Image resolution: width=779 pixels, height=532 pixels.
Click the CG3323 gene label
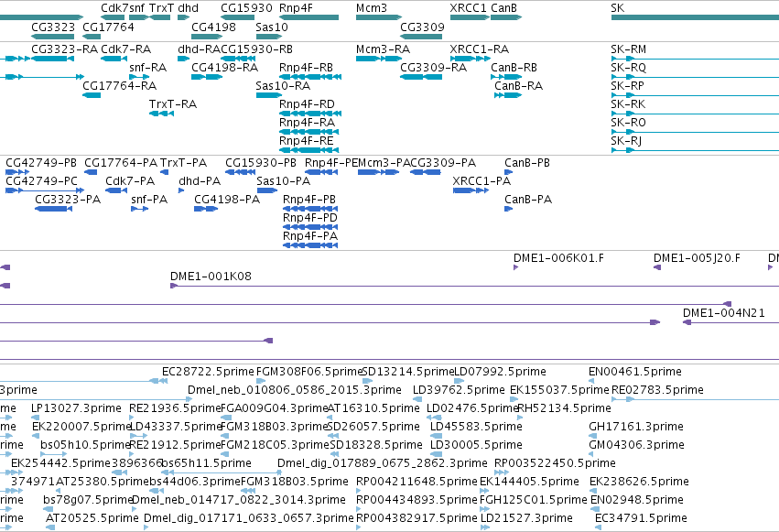point(53,27)
